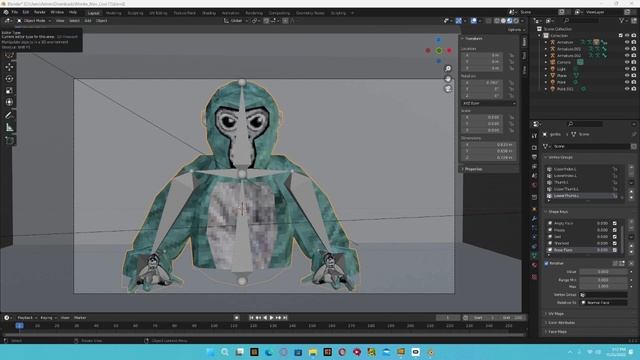This screenshot has width=640, height=360.
Task: Jump to the animation start frame
Action: point(251,318)
